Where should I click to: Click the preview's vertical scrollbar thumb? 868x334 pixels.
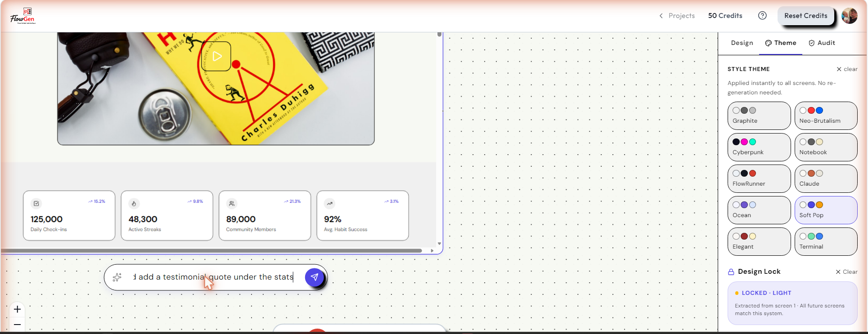point(439,35)
